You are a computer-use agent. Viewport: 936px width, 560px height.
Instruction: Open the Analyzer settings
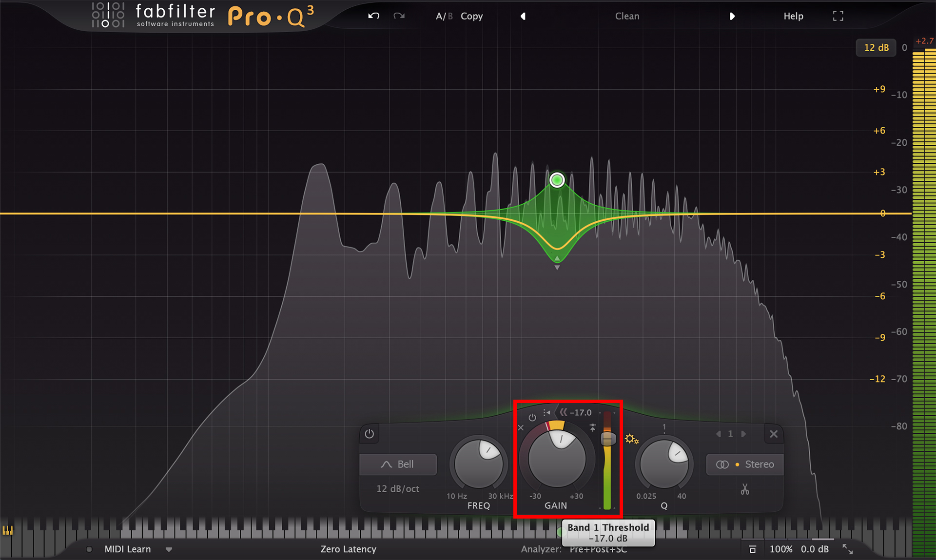coord(574,549)
